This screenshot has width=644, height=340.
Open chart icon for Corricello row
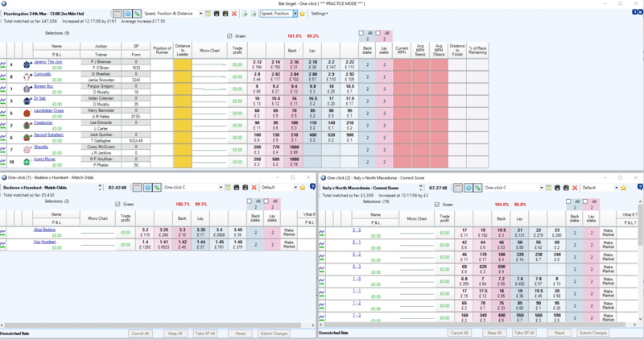click(3, 77)
